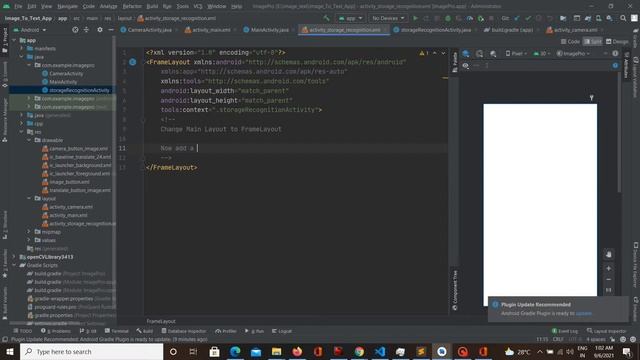Click the Windows Start button

(x=10, y=351)
